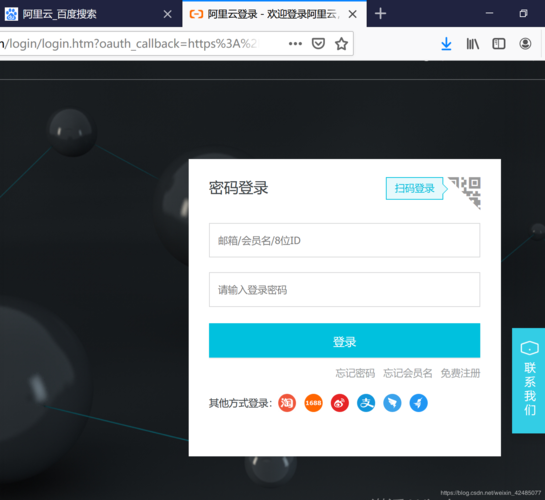Open a new browser tab
The image size is (545, 500).
(x=380, y=14)
